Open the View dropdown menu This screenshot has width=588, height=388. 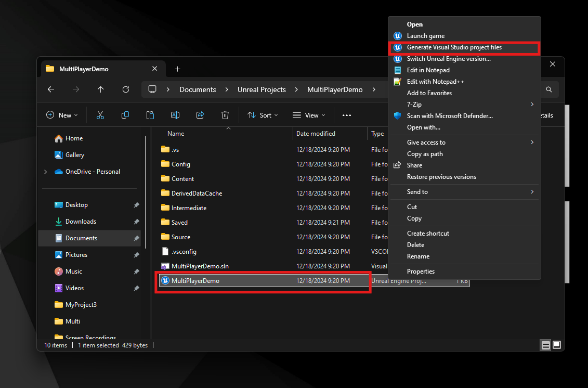click(x=309, y=115)
